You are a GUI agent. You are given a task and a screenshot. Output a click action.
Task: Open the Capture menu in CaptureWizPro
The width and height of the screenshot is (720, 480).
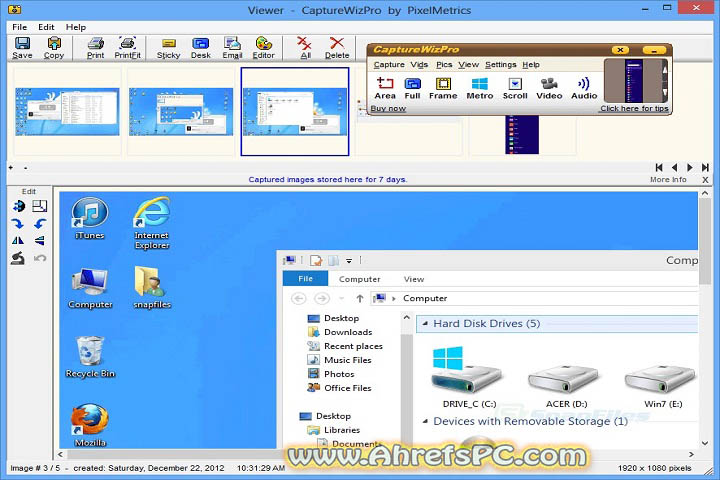click(389, 65)
